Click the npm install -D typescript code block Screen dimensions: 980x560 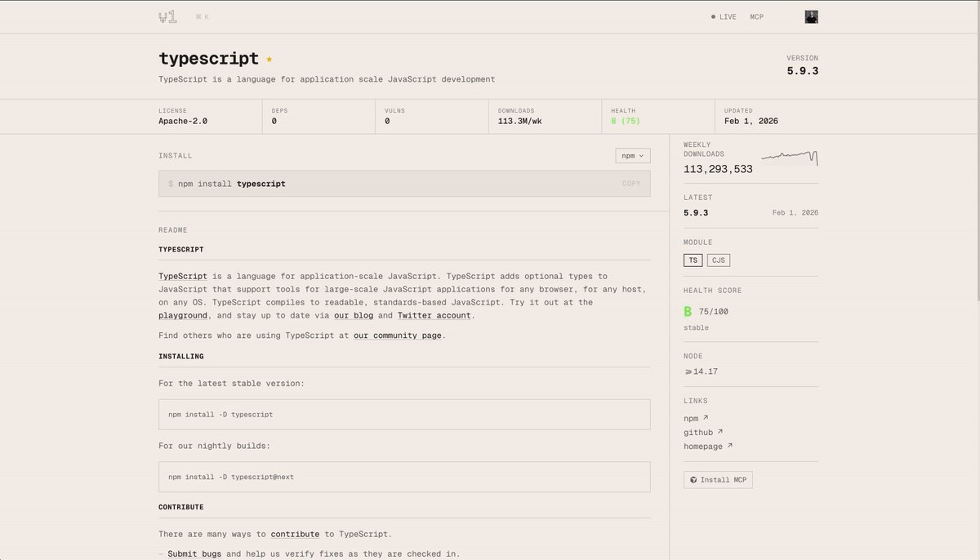click(x=404, y=415)
